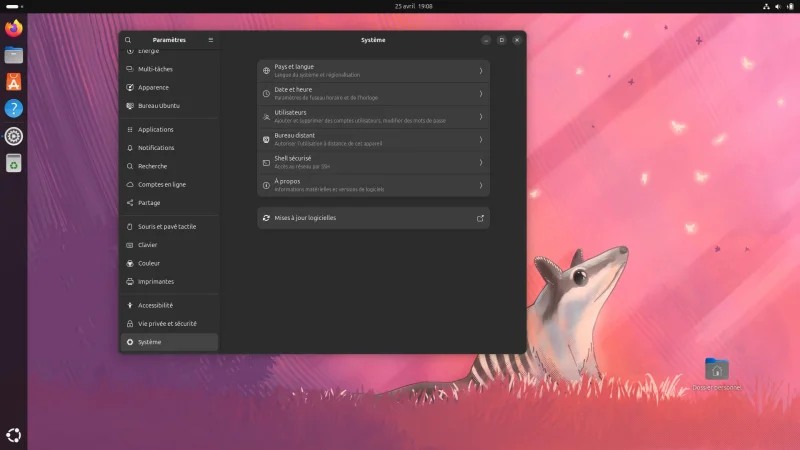The image size is (800, 450).
Task: Expand Pays et langue via its chevron
Action: click(481, 71)
